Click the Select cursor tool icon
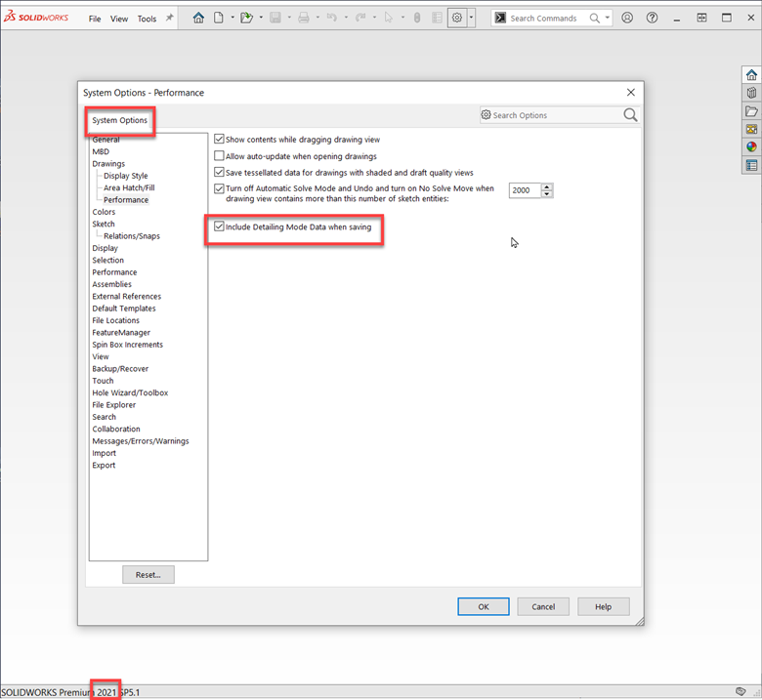The image size is (762, 700). (x=388, y=18)
